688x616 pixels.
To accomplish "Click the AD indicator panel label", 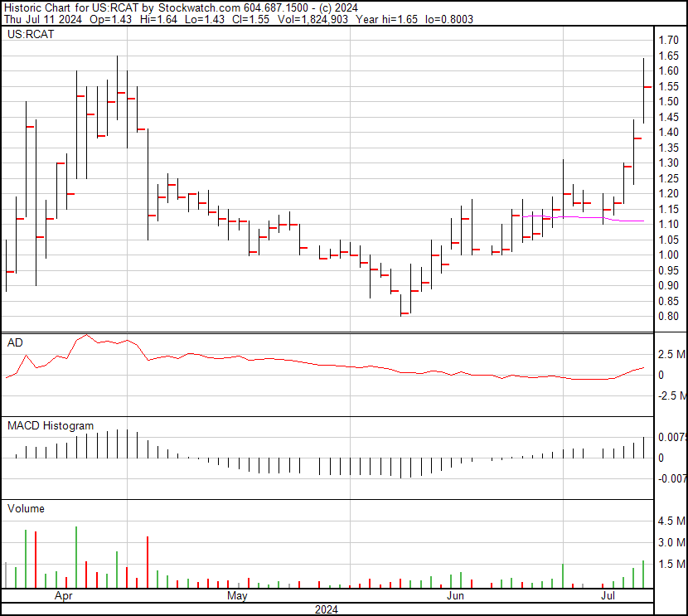I will point(15,342).
